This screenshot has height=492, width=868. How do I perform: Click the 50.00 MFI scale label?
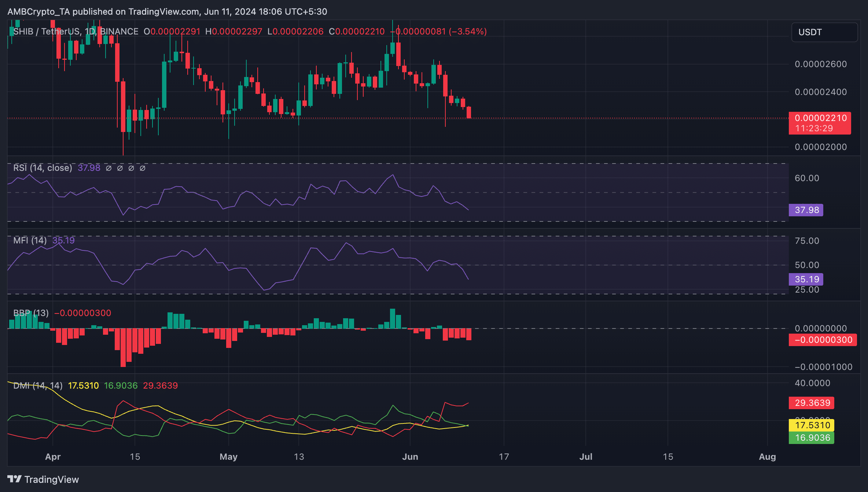(x=807, y=265)
